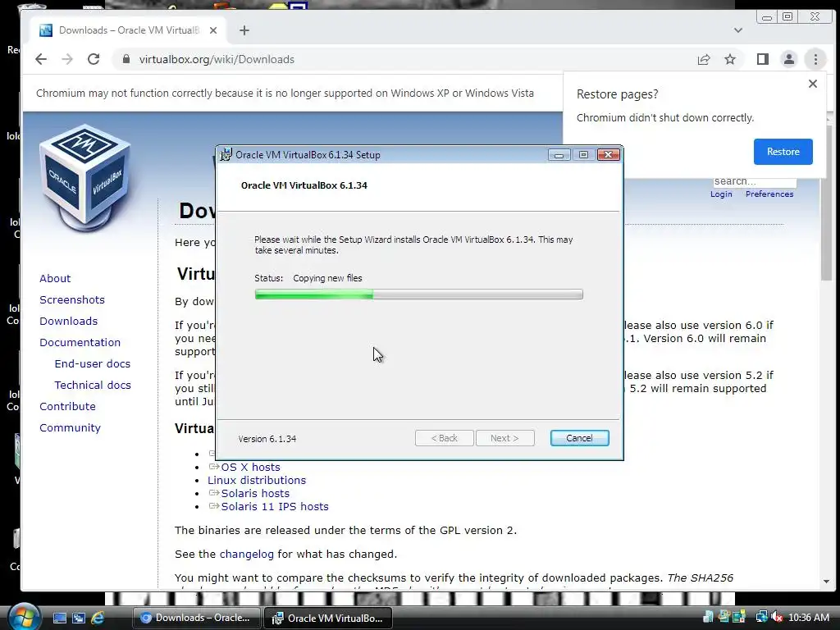Viewport: 840px width, 630px height.
Task: Open the About page link
Action: (55, 279)
